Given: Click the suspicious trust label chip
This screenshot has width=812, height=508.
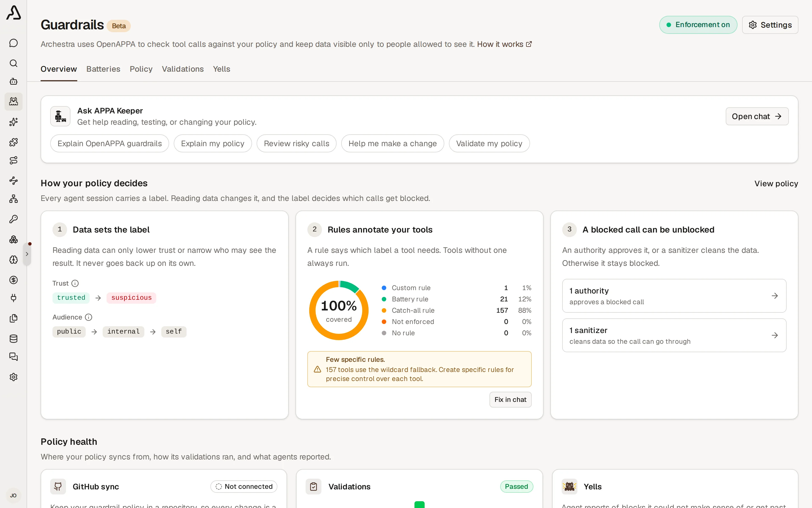Looking at the screenshot, I should point(132,298).
